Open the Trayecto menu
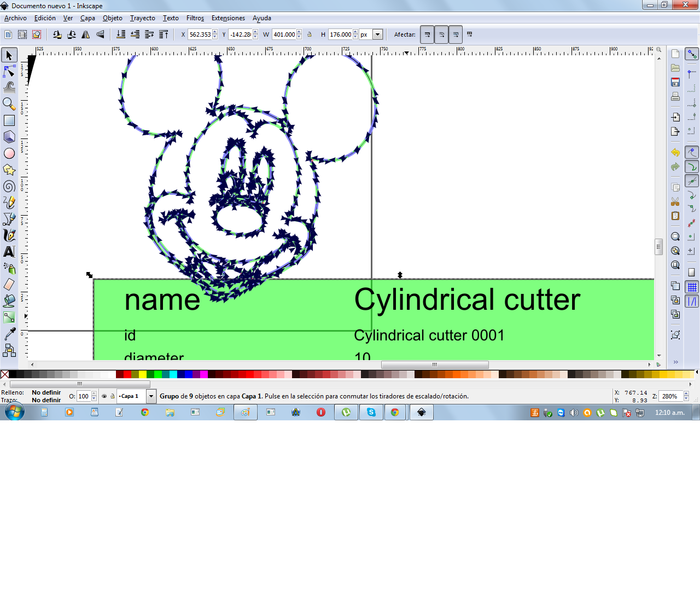This screenshot has height=590, width=700. [143, 18]
